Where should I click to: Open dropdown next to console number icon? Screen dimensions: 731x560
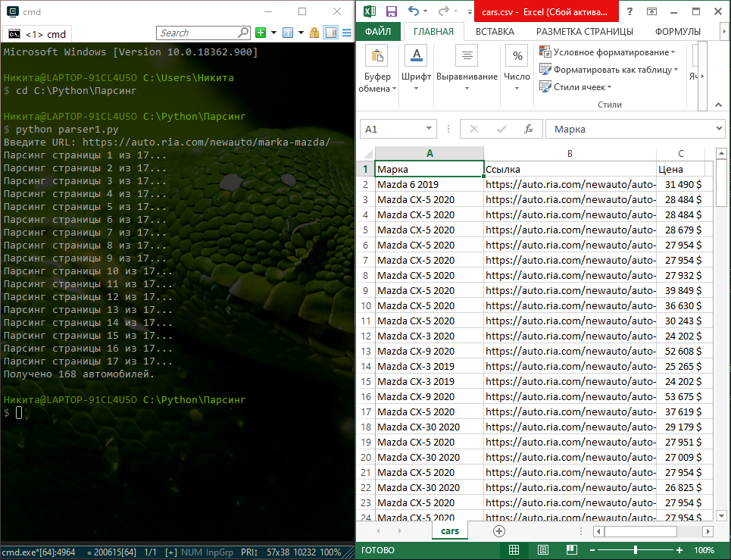tap(301, 33)
